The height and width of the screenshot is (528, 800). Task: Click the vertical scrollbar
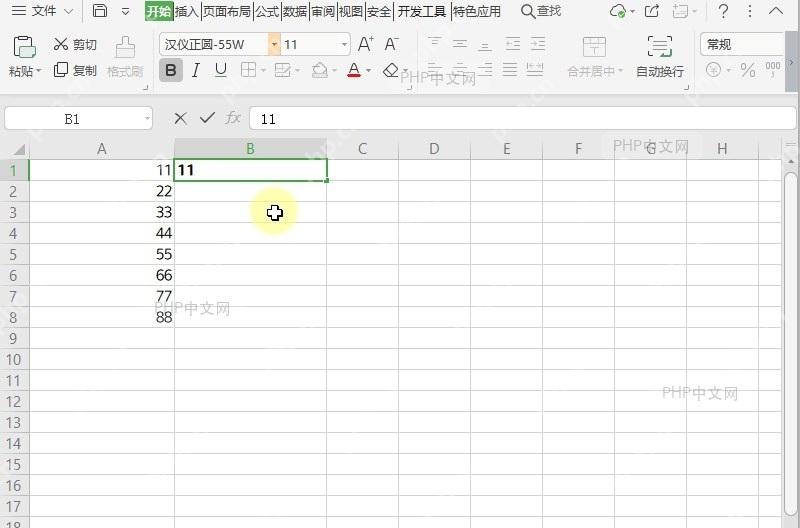click(x=791, y=343)
